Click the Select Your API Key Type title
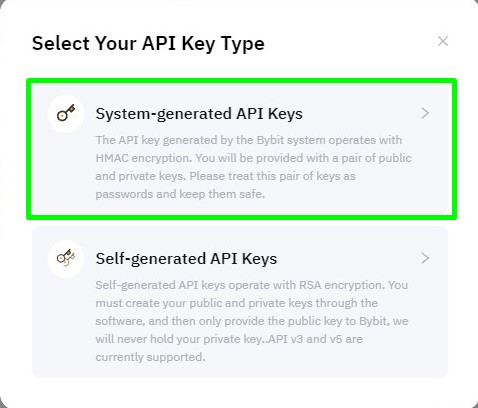Image resolution: width=478 pixels, height=408 pixels. (x=148, y=44)
